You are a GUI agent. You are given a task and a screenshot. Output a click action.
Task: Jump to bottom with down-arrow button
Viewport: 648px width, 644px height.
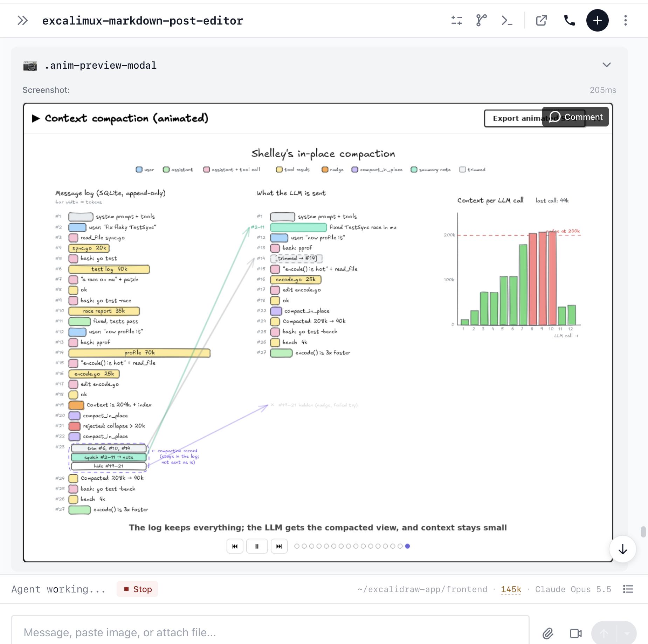(623, 549)
